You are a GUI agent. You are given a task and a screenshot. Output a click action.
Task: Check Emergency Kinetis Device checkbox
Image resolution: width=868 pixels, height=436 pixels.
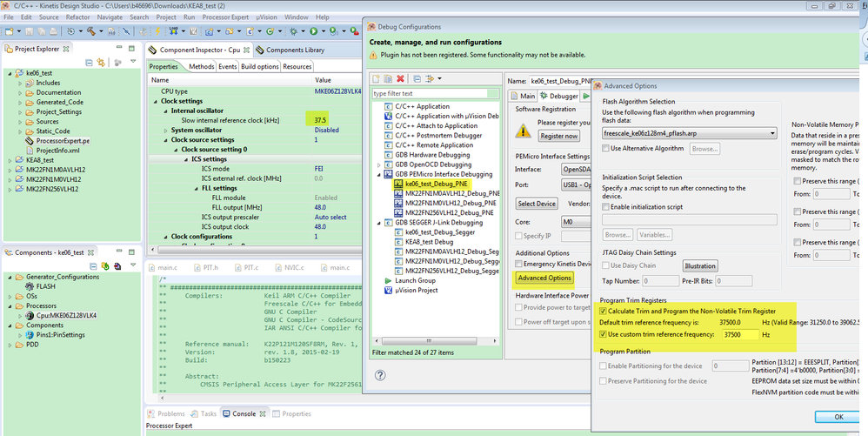pos(518,265)
